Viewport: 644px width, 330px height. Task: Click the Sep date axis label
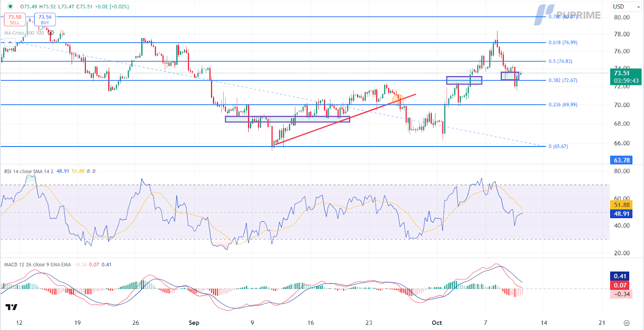[194, 323]
